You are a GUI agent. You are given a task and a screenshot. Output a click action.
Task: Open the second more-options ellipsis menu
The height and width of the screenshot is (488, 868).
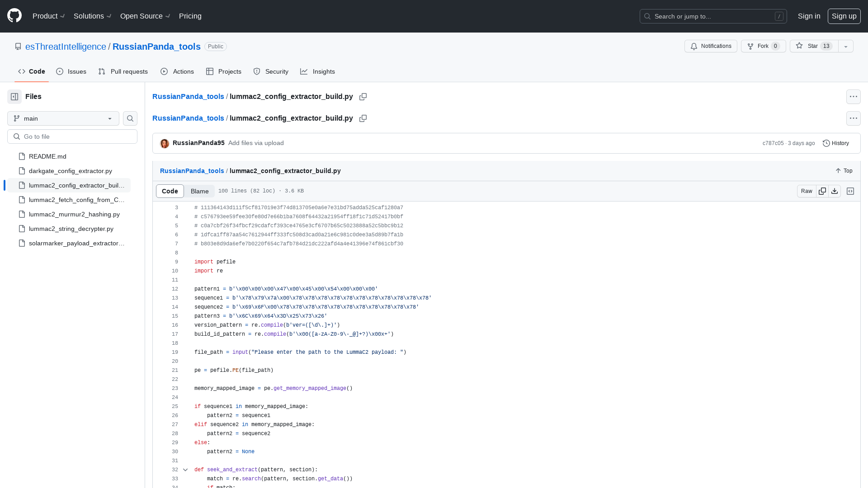coord(854,118)
